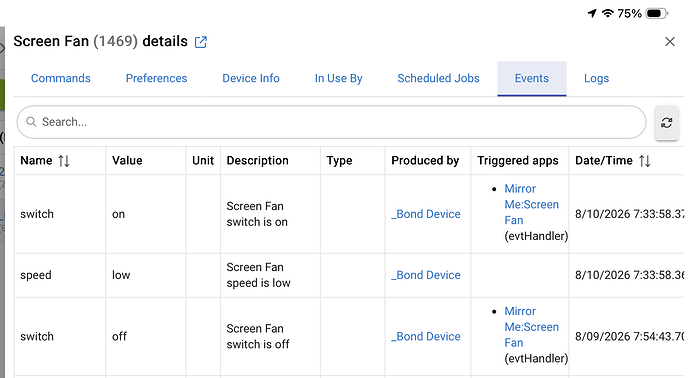690x378 pixels.
Task: Select 'switch' name in the on row
Action: coord(37,214)
